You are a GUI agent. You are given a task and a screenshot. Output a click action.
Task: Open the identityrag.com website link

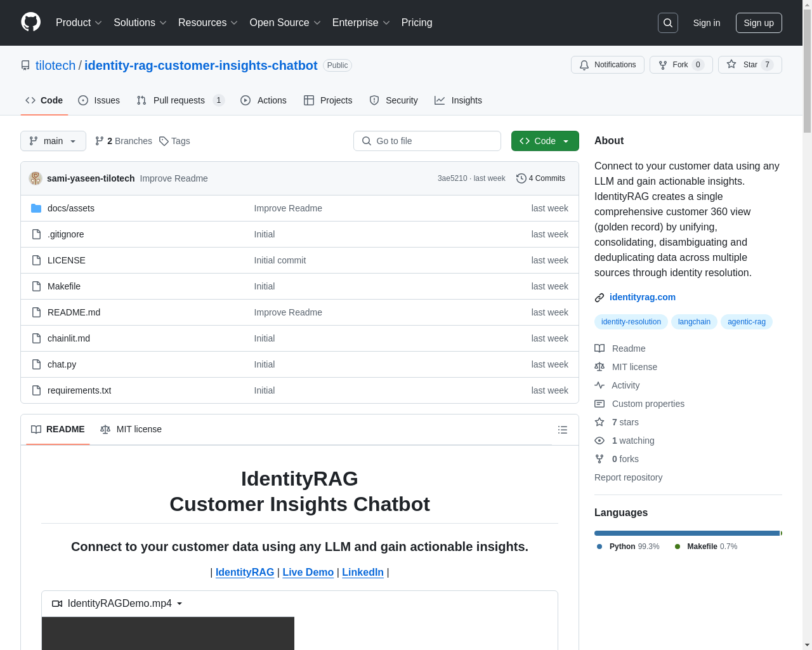643,297
